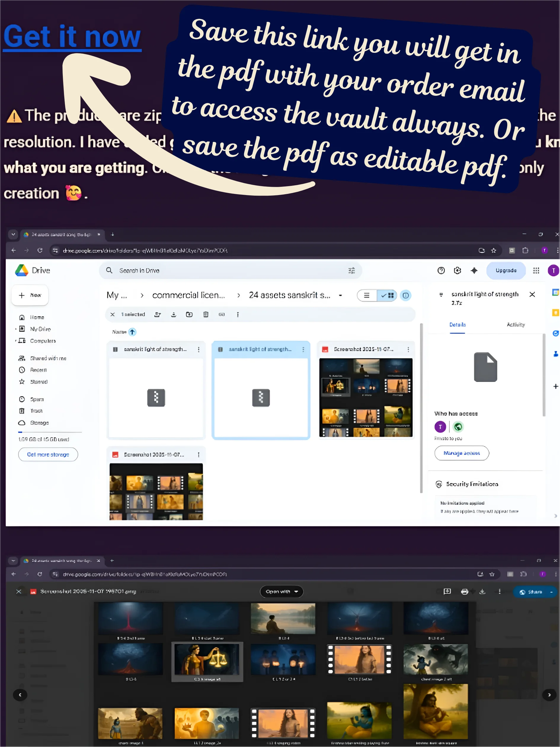560x747 pixels.
Task: Open the Google apps grid icon
Action: pos(536,271)
